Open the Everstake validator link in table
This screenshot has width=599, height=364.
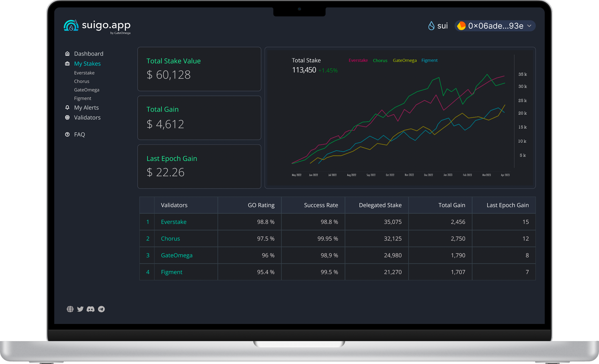point(174,222)
